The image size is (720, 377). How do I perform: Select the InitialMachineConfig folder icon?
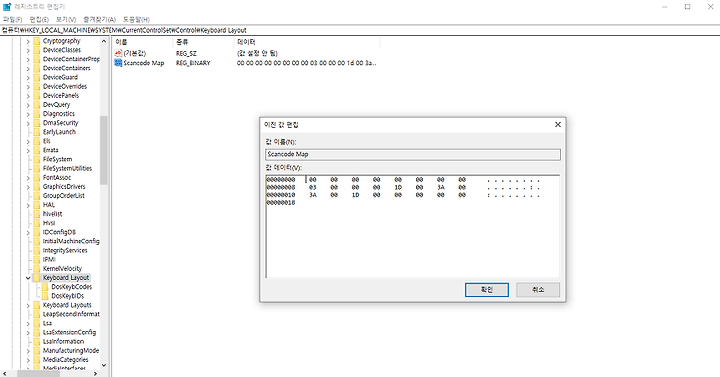(x=37, y=241)
